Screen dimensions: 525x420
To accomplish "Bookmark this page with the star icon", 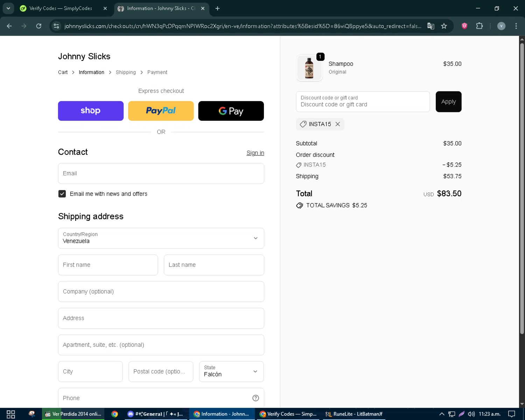I will click(x=444, y=26).
